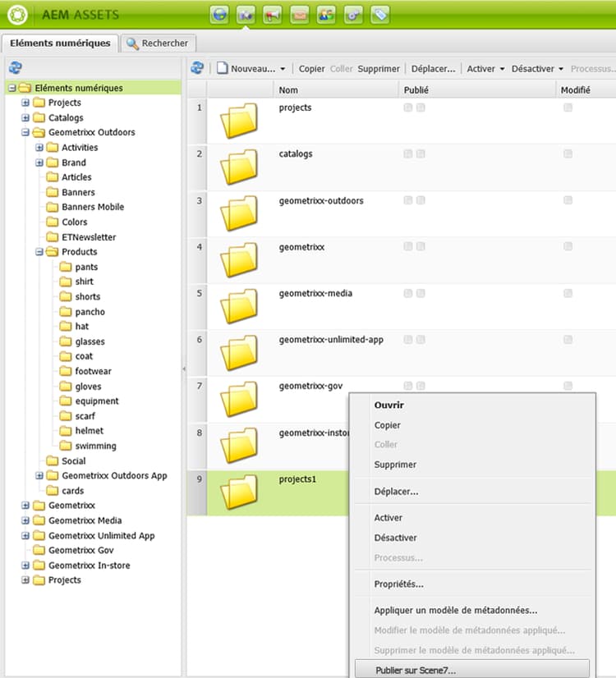Screen dimensions: 616x678
Task: Sort by the Nom column header
Action: pyautogui.click(x=336, y=90)
